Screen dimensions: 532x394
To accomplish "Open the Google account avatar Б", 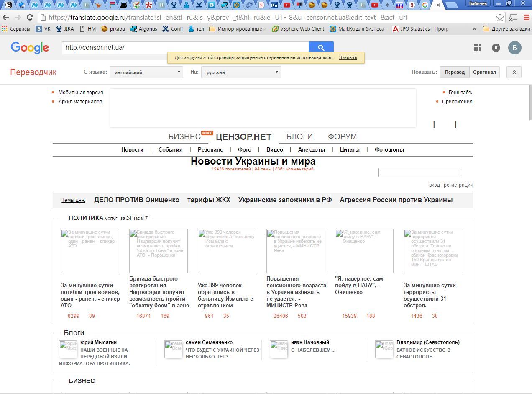I will point(514,48).
